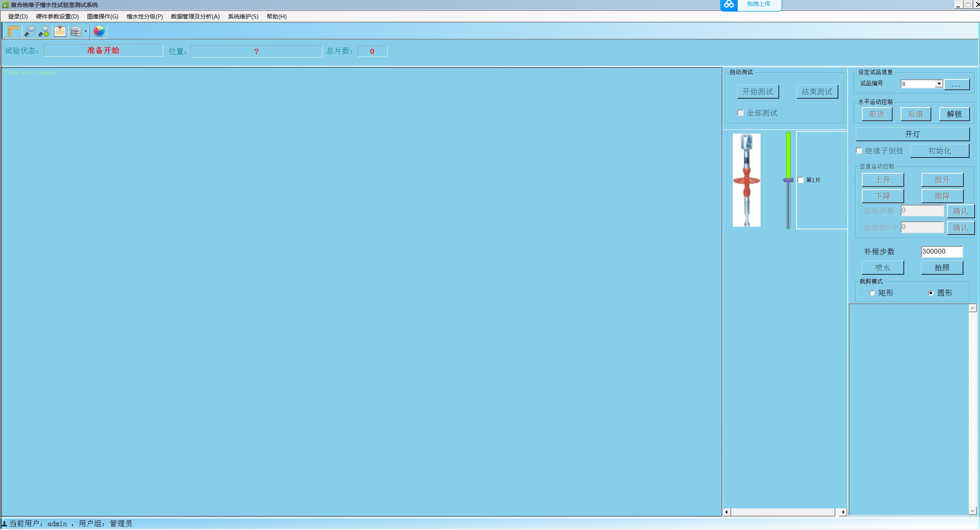Click the 开灯 button
This screenshot has height=530, width=980.
912,134
